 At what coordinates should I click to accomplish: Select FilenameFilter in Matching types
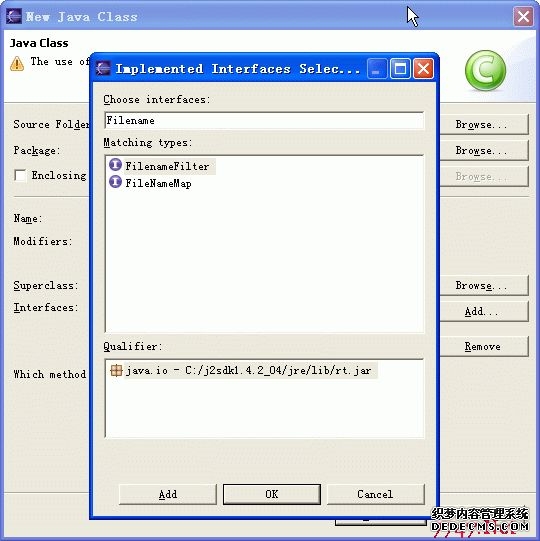pyautogui.click(x=168, y=166)
